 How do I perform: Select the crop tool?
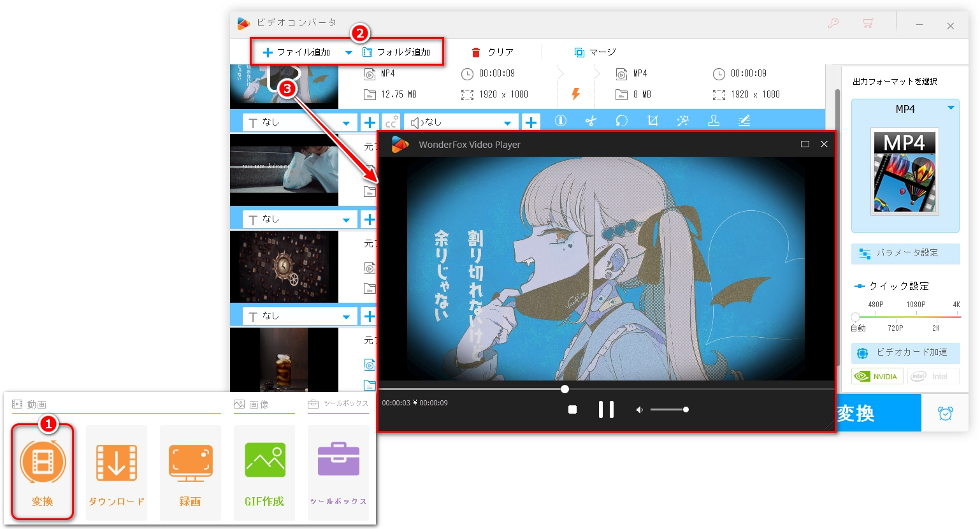pyautogui.click(x=652, y=120)
